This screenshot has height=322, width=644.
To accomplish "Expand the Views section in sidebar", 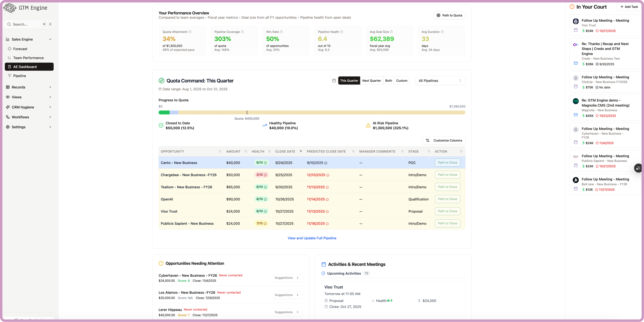I will (17, 97).
